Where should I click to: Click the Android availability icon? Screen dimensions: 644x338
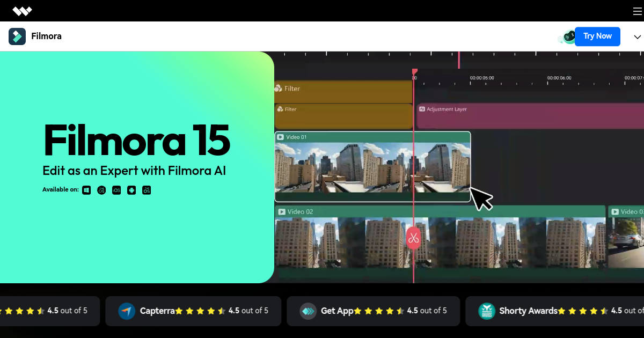(131, 190)
